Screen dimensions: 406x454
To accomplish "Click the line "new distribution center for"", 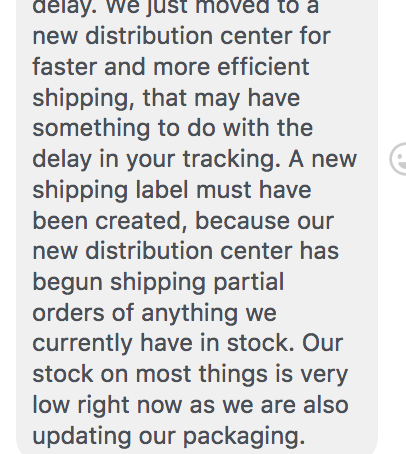I will point(181,36).
